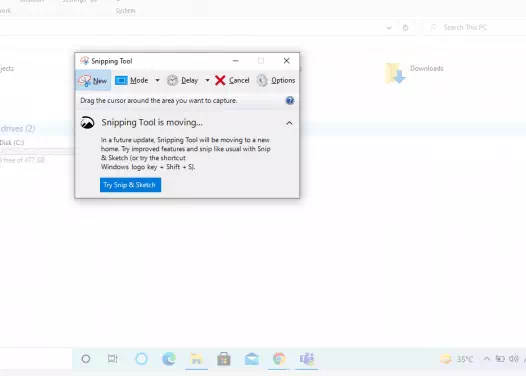The image size is (526, 376).
Task: Expand the Mode dropdown arrow
Action: click(157, 80)
